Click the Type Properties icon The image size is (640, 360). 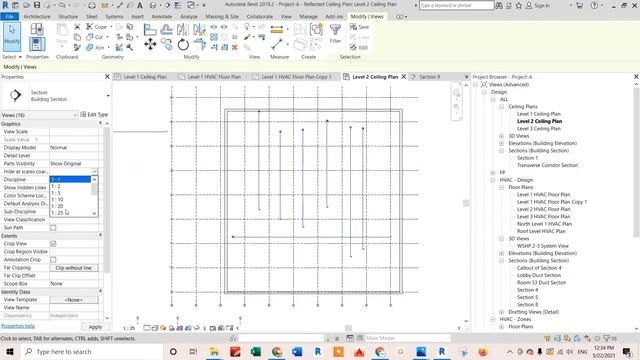(37, 29)
